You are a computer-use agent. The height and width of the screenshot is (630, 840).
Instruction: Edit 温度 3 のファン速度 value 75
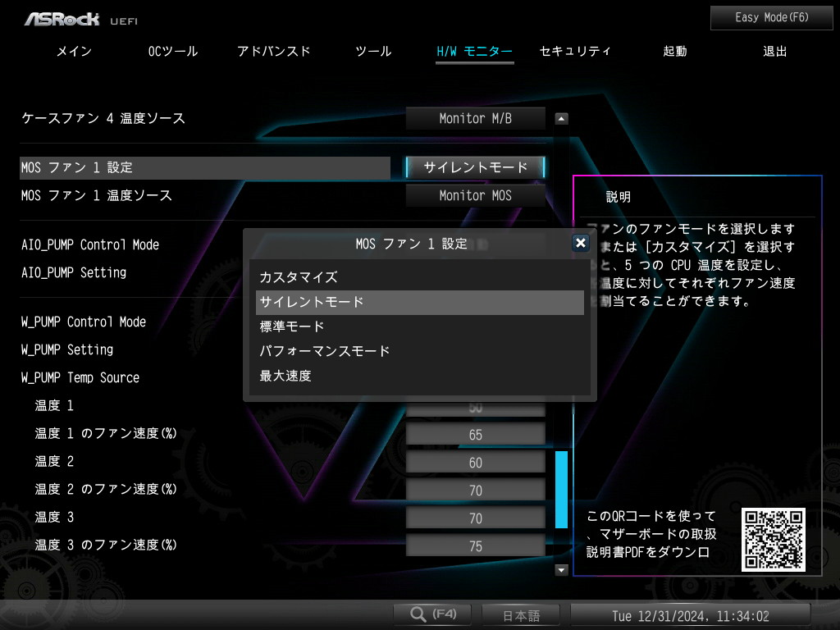pos(475,546)
